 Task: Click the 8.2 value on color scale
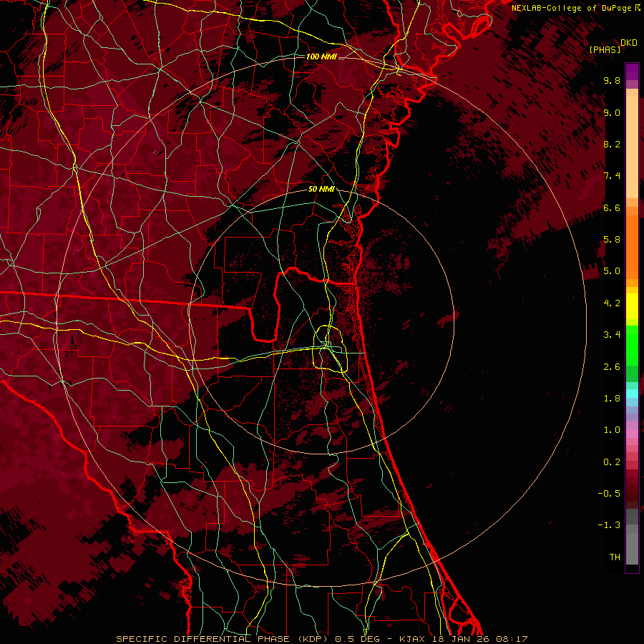pos(612,144)
